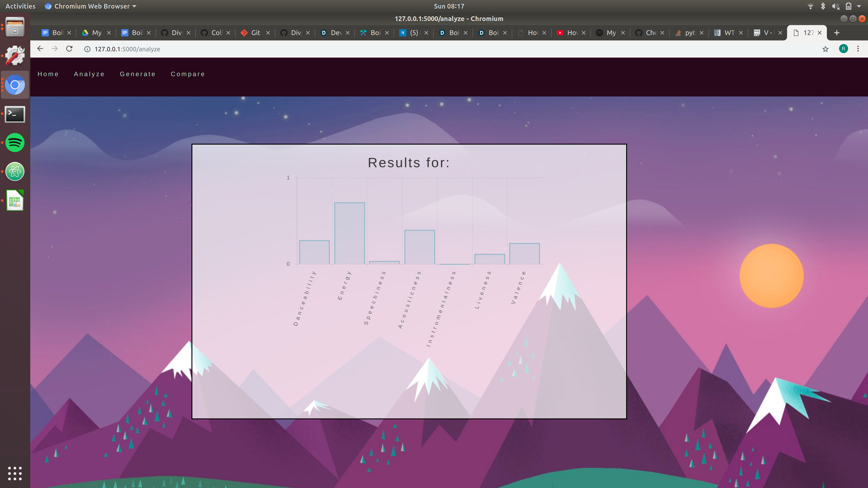Click the back navigation arrow
Screen dimensions: 868x488
pos(40,49)
